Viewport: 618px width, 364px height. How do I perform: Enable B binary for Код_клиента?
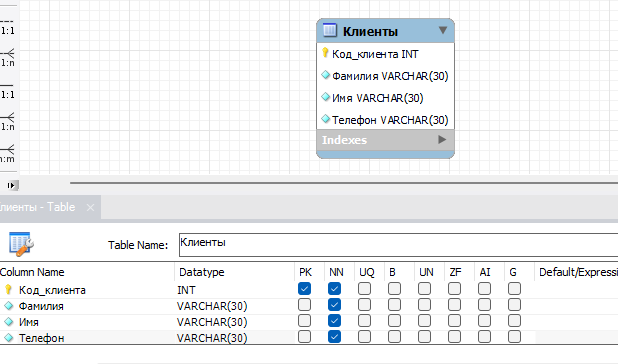(394, 289)
